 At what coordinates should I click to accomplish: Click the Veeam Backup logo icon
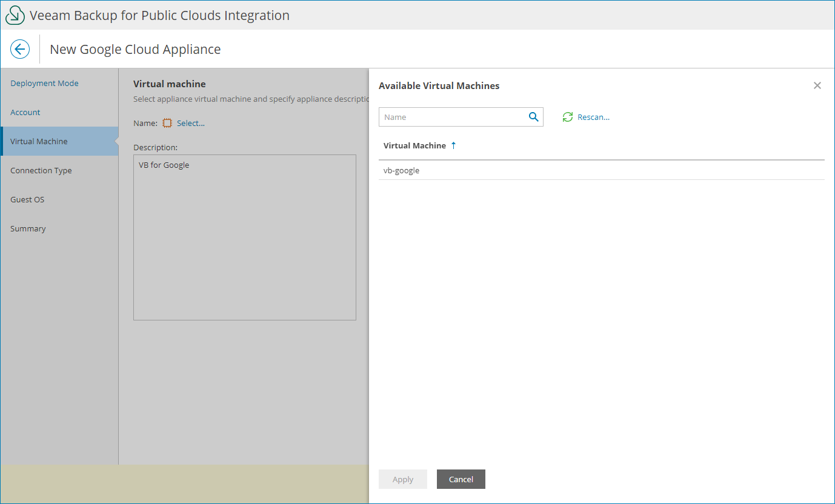click(15, 15)
